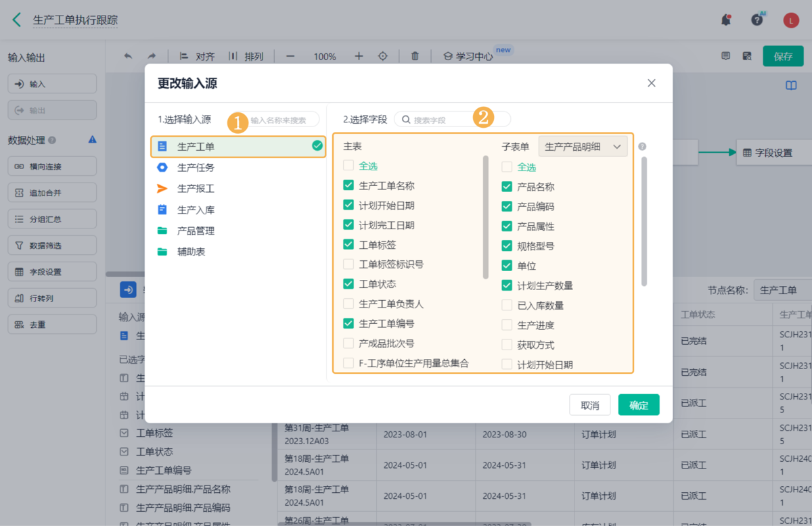Screen dimensions: 812x526
Task: Toggle sub-form 全选 checkbox
Action: pyautogui.click(x=507, y=167)
